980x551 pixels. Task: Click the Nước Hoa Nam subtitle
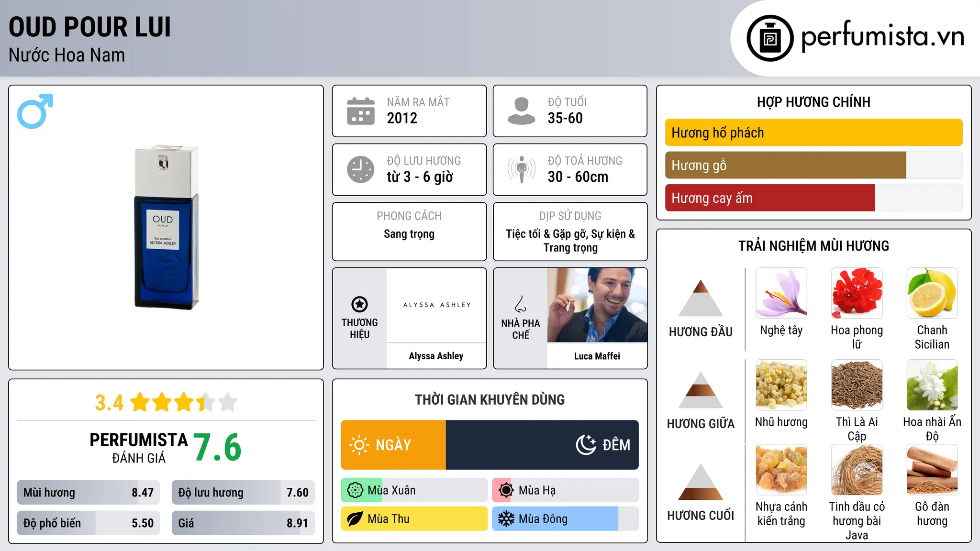click(x=67, y=55)
